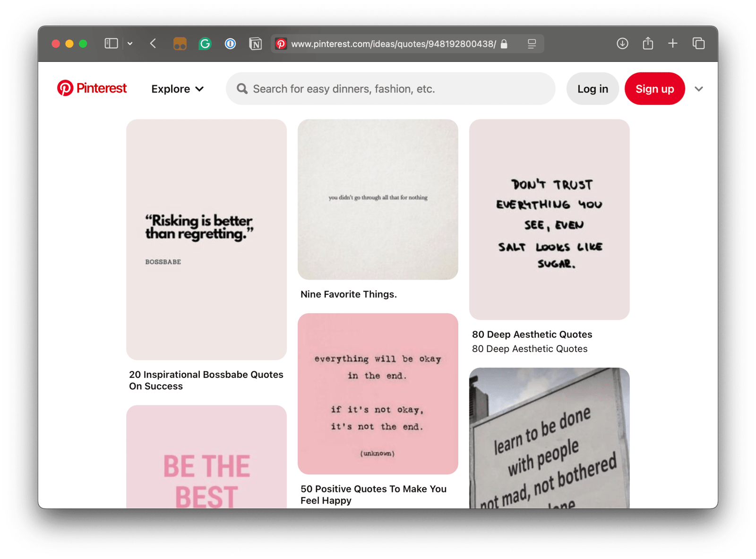Open the page viewer display options icon

[x=531, y=44]
